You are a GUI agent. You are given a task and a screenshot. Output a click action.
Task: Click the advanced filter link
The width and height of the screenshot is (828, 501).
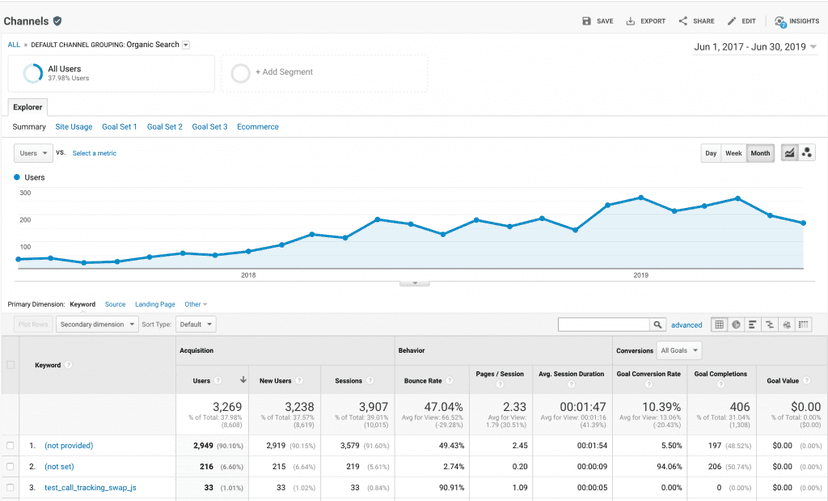686,325
